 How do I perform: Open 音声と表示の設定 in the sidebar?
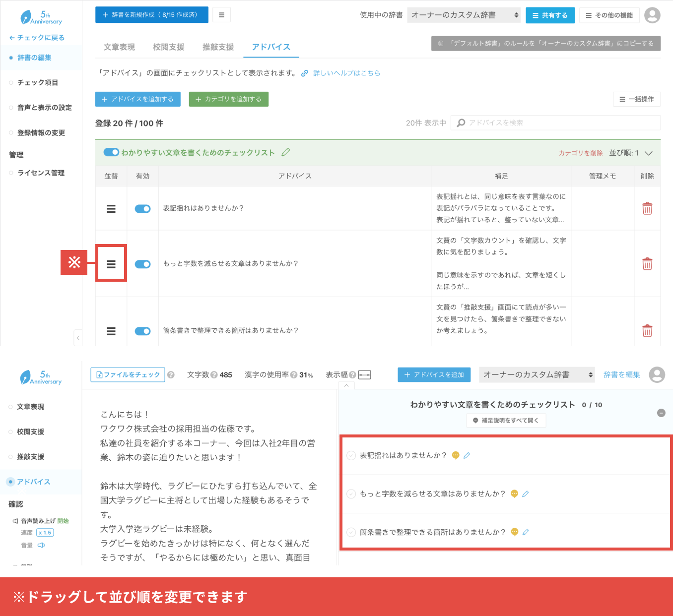click(x=45, y=107)
